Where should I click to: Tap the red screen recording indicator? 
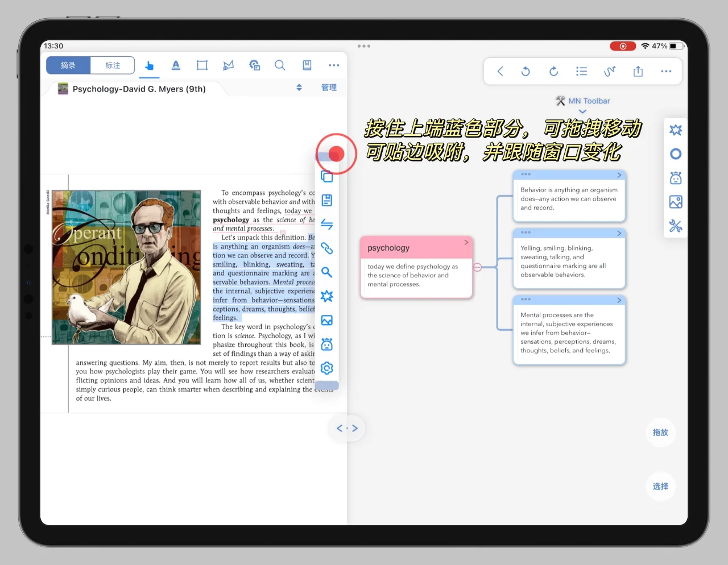pyautogui.click(x=623, y=46)
